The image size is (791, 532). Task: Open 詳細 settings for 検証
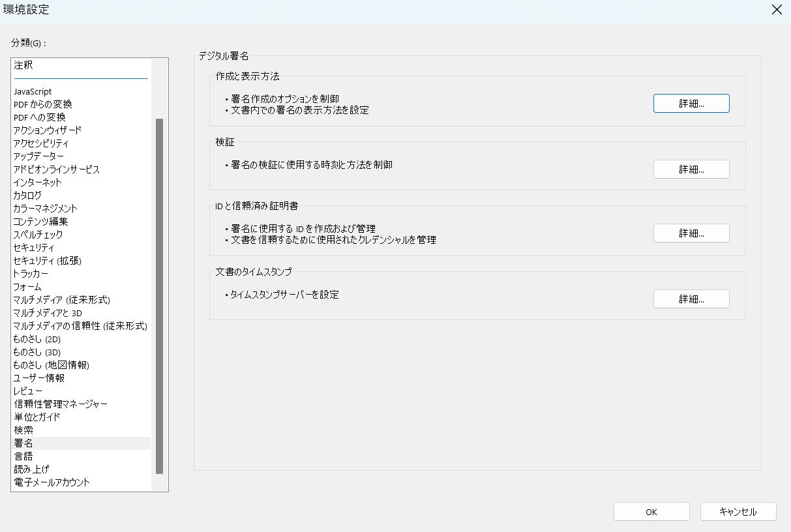(x=691, y=169)
